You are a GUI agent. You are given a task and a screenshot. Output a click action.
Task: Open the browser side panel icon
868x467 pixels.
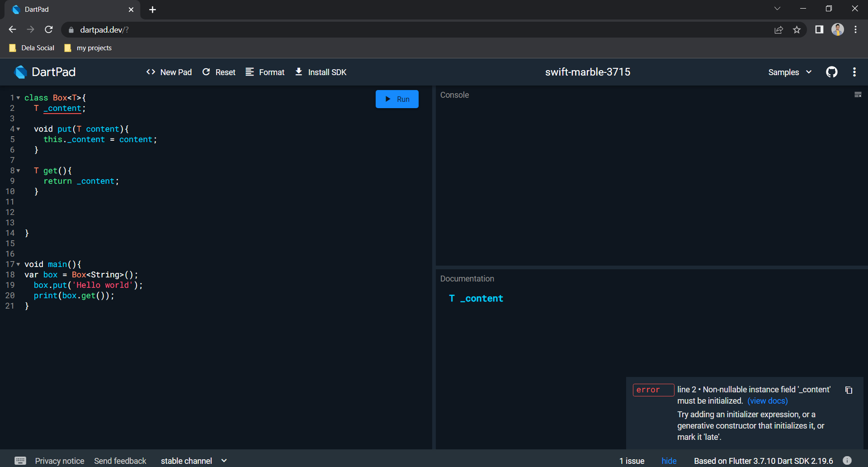coord(819,29)
